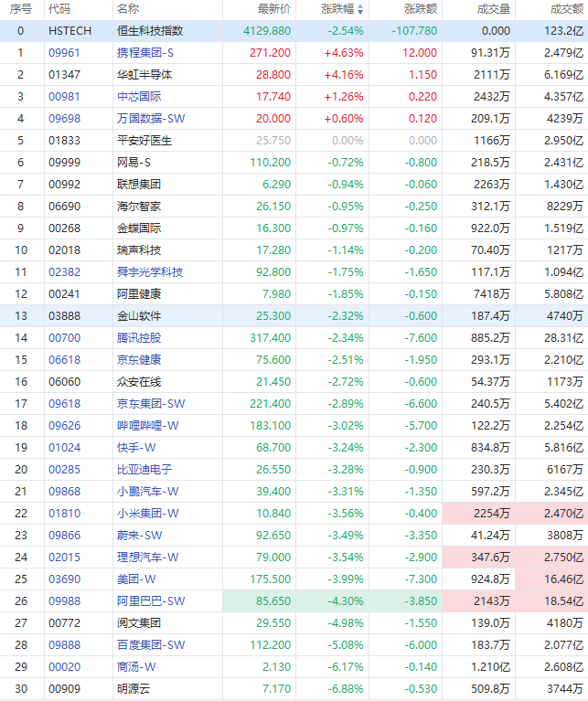Click the -6.88% change for 明源云
Image resolution: width=588 pixels, height=701 pixels.
coord(346,688)
